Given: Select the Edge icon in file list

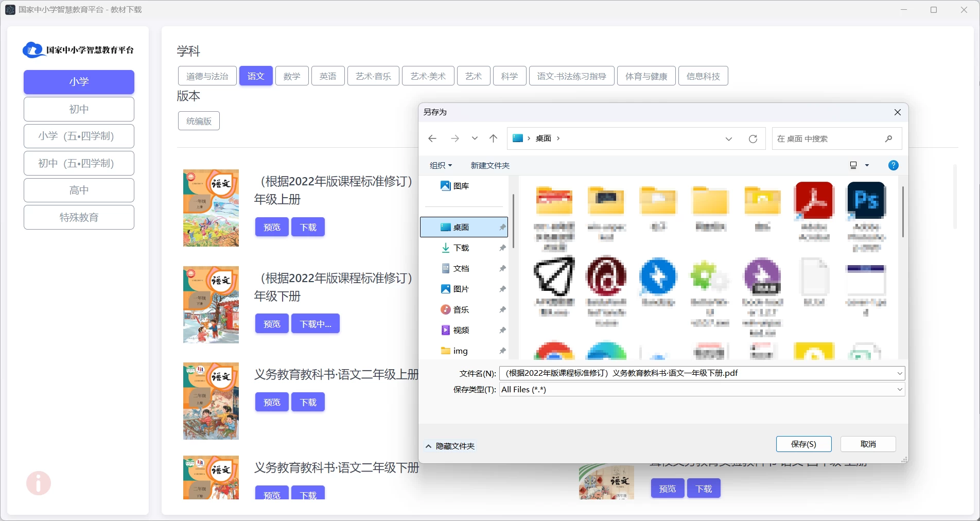Looking at the screenshot, I should pos(606,350).
